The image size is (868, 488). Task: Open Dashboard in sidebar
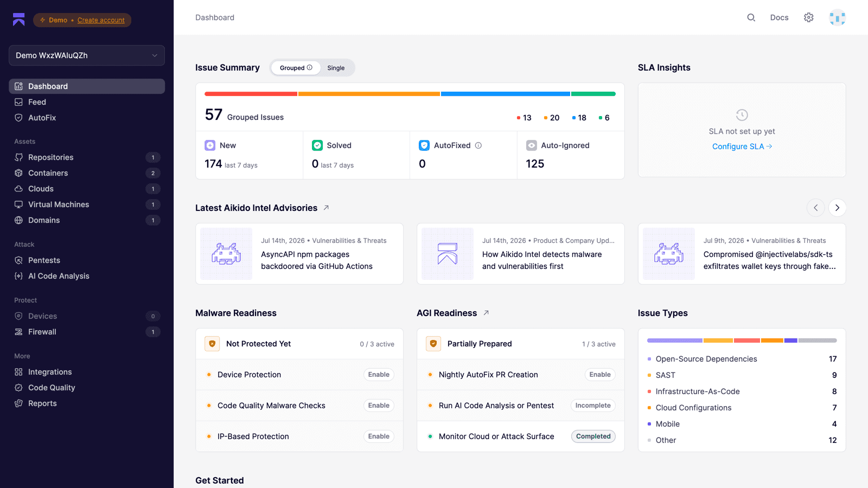click(x=87, y=86)
